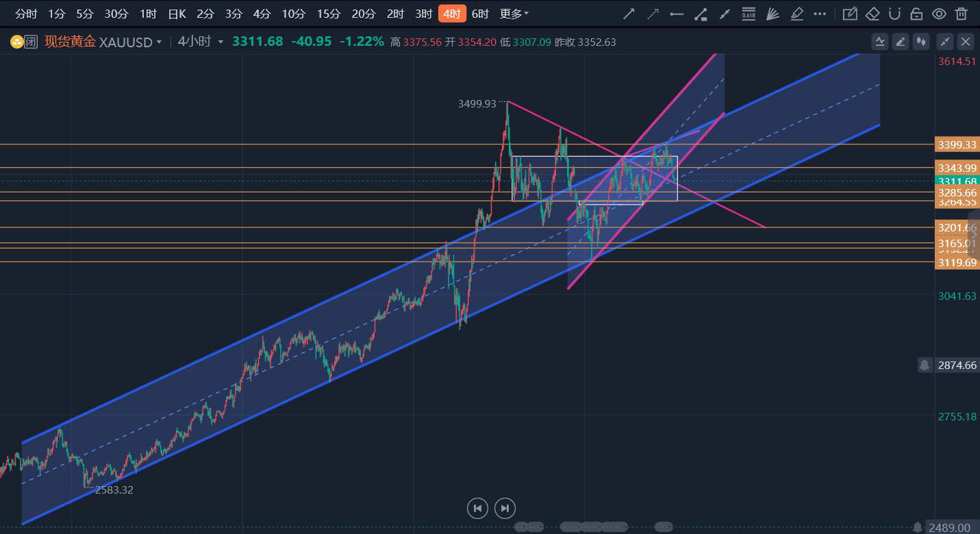Toggle magnet snap mode
Image resolution: width=980 pixels, height=534 pixels.
pyautogui.click(x=894, y=14)
